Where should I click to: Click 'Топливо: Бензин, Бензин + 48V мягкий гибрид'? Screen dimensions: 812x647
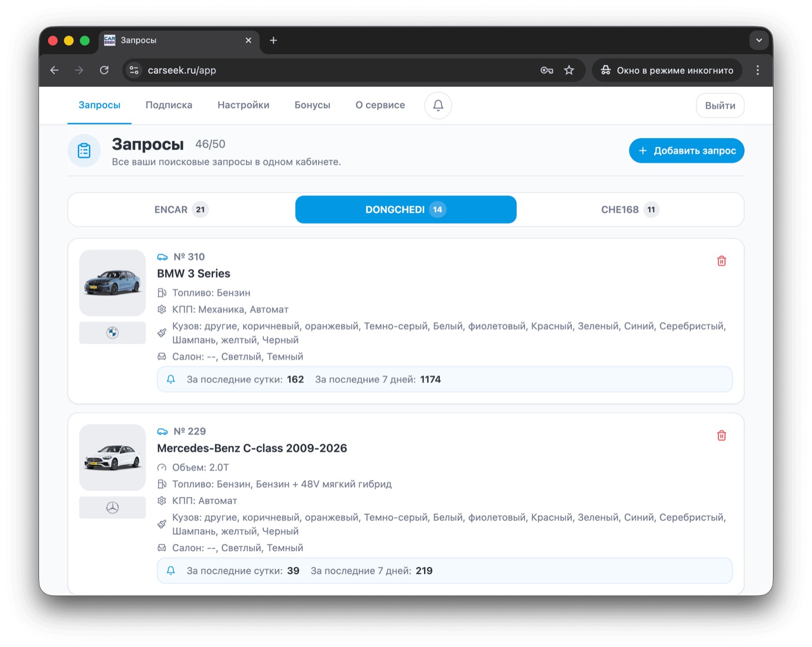[282, 484]
